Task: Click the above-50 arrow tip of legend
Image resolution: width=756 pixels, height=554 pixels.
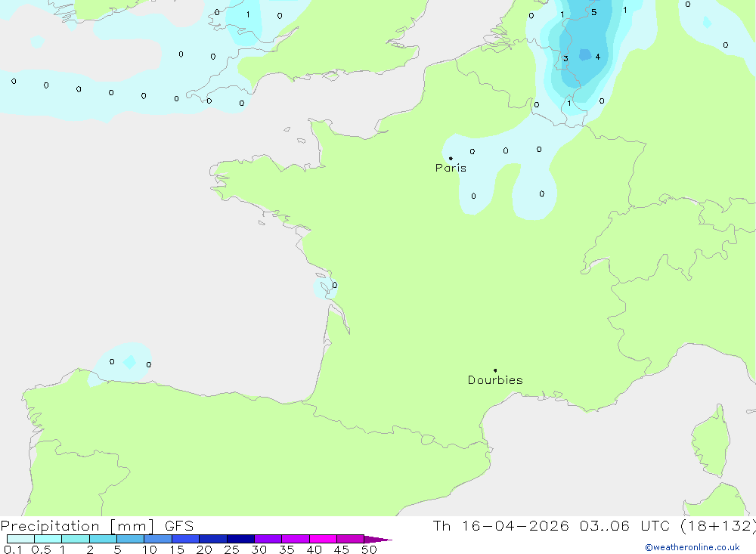Action: pyautogui.click(x=378, y=540)
